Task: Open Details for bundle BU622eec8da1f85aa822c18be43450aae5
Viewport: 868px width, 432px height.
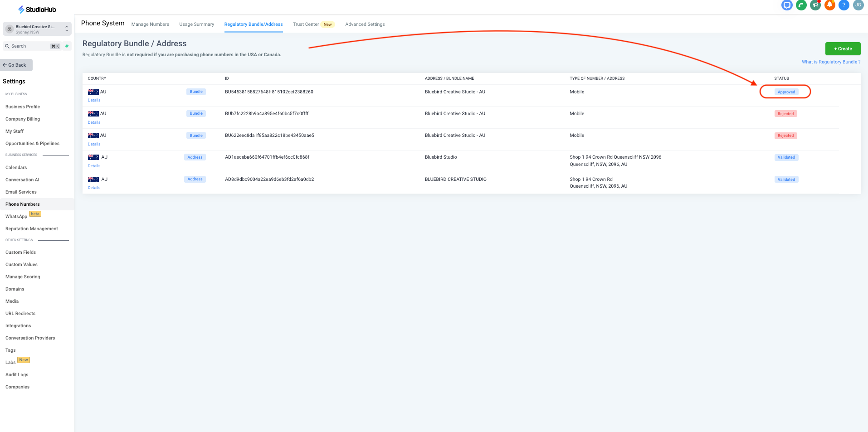Action: (x=94, y=144)
